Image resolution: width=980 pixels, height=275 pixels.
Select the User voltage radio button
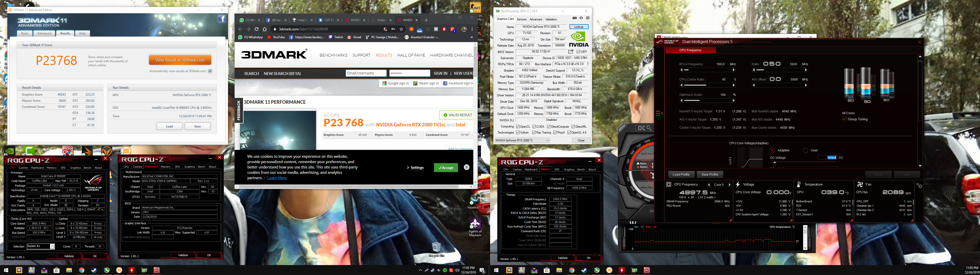805,150
